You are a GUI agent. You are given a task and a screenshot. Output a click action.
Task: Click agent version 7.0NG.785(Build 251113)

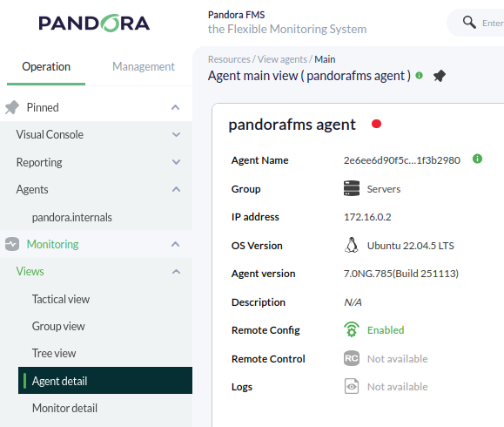point(401,274)
